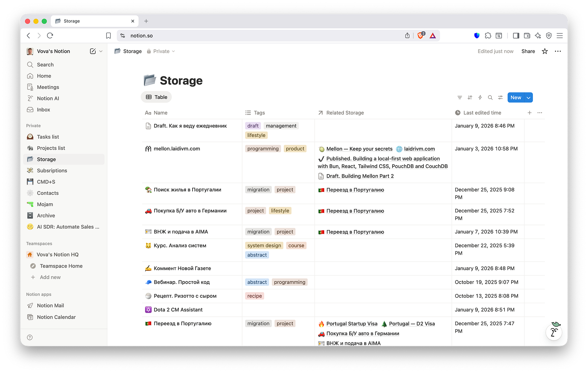Open the help question mark icon

click(x=30, y=337)
